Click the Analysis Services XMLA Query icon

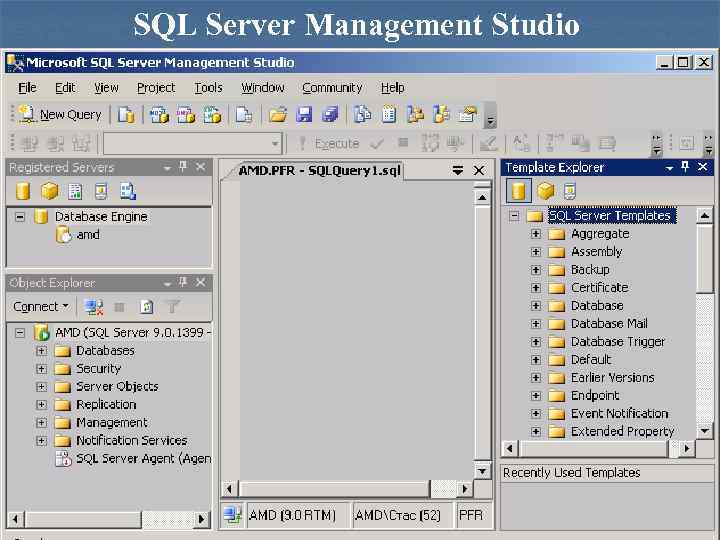pyautogui.click(x=212, y=115)
